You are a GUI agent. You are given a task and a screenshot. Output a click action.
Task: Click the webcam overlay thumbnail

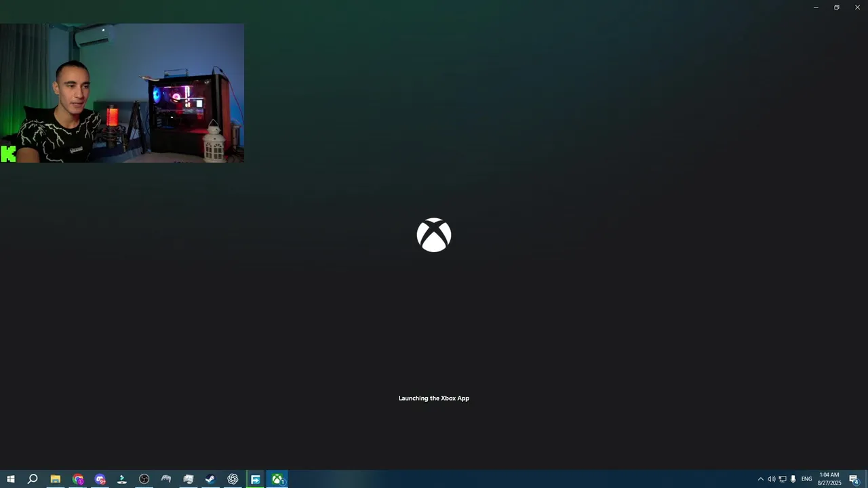(122, 93)
